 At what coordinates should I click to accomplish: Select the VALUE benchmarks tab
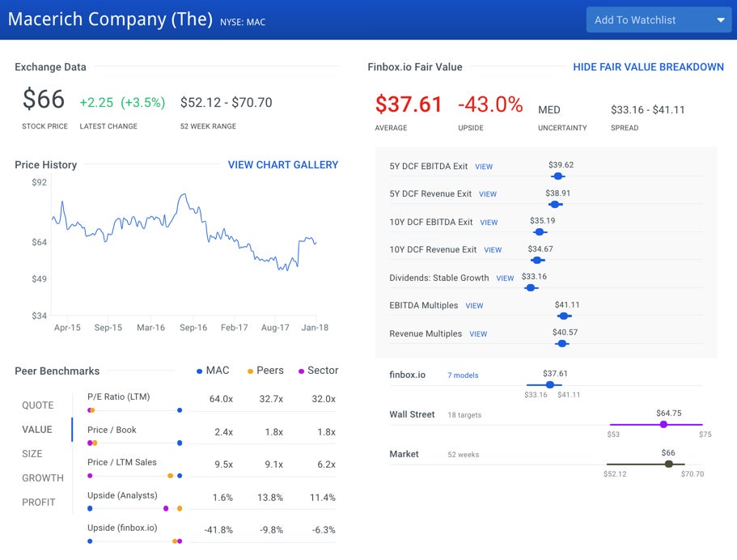[37, 429]
